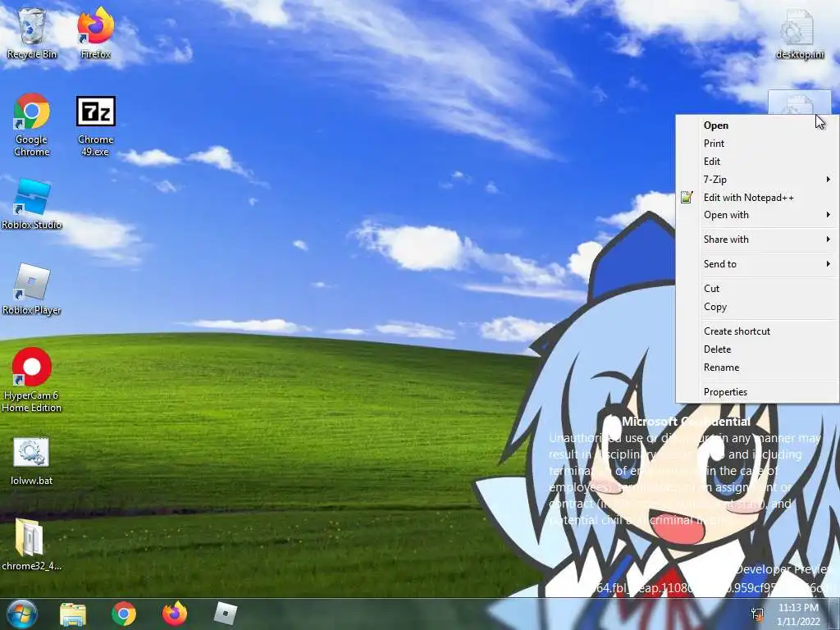Screen dimensions: 840x630
Task: Choose Print in the context menu
Action: tap(757, 144)
